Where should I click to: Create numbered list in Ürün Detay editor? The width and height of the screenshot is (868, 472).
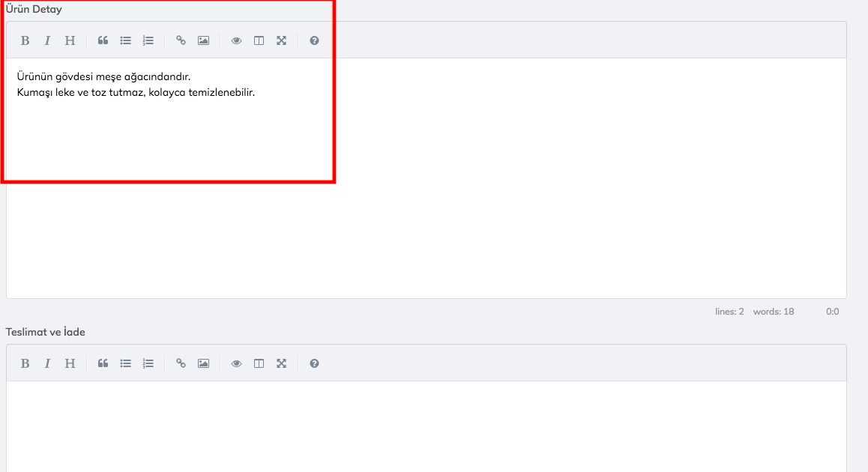click(x=148, y=40)
